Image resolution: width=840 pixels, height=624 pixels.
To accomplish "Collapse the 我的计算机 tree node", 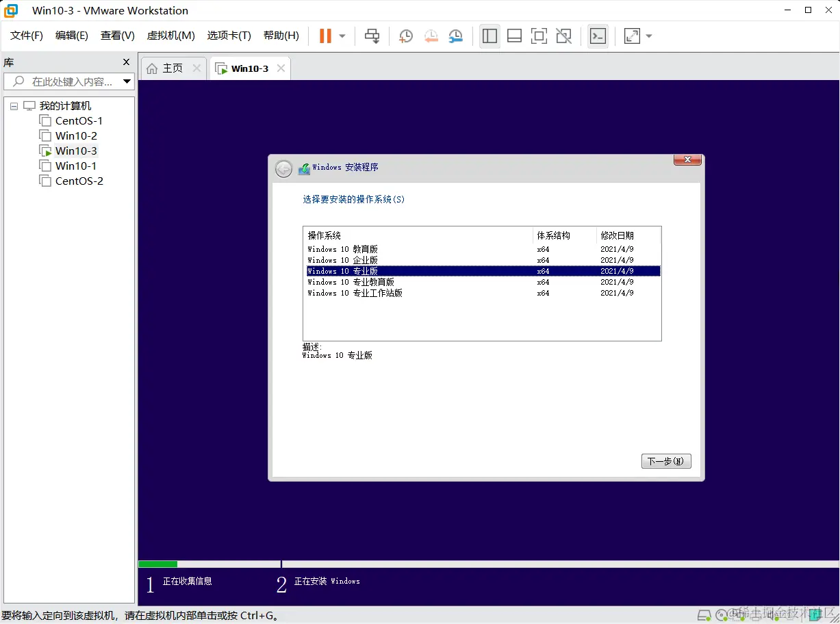I will [x=14, y=107].
